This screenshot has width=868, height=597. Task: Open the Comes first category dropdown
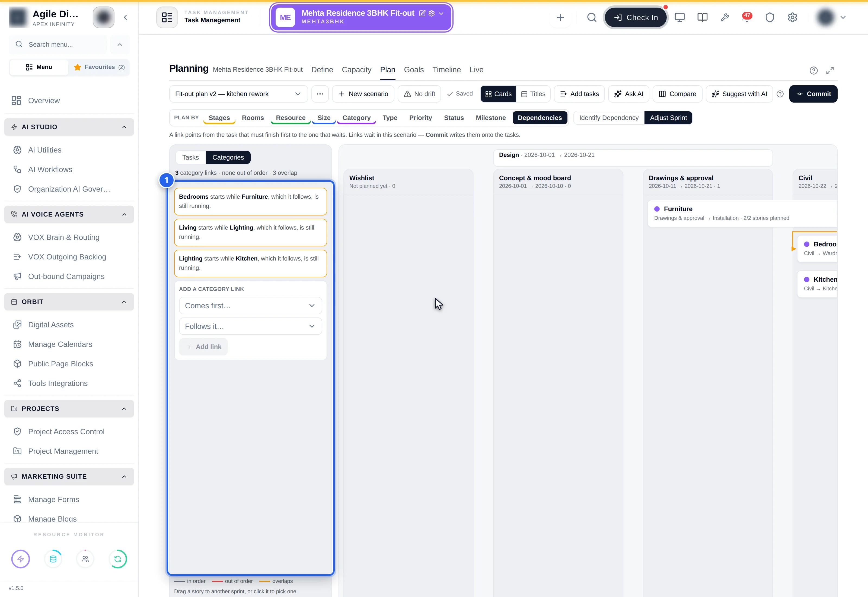250,306
